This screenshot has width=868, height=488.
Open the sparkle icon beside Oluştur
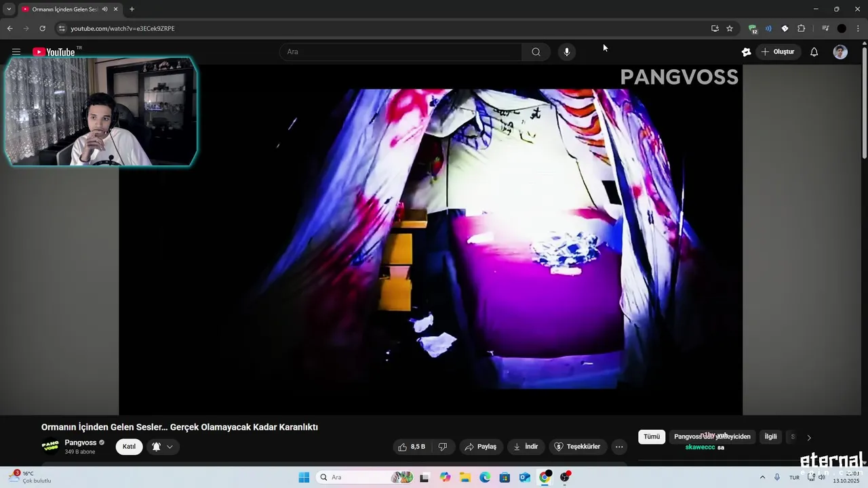click(747, 52)
